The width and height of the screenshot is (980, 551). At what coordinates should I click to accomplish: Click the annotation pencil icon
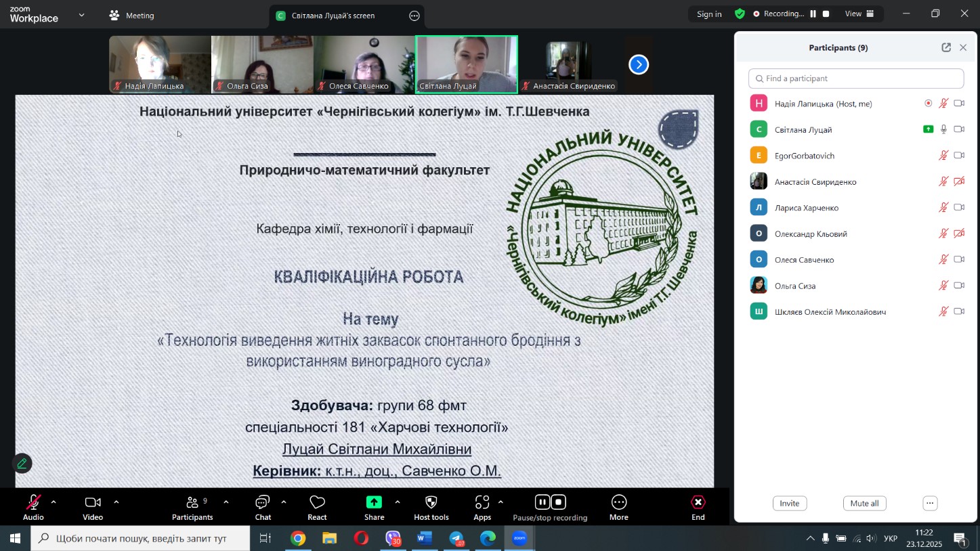(x=22, y=464)
